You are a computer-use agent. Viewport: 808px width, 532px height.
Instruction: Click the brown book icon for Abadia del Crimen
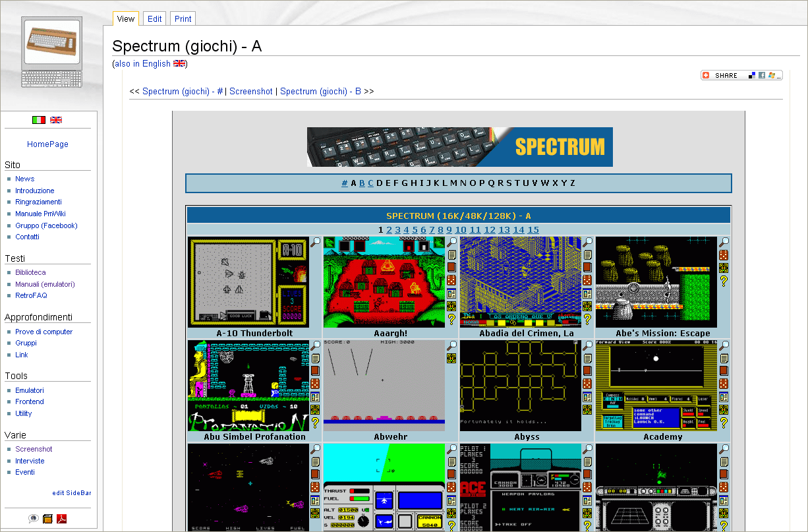tap(587, 268)
